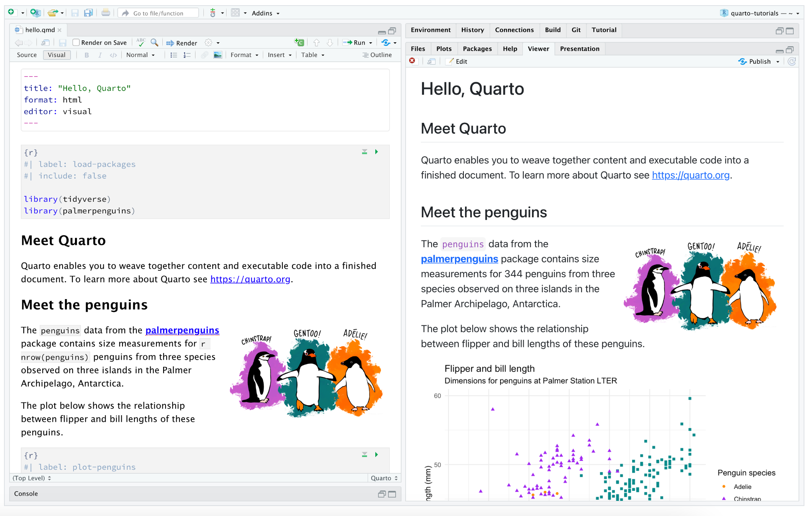Click the find and replace magnifier icon
Viewport: 812px width, 516px height.
point(154,42)
